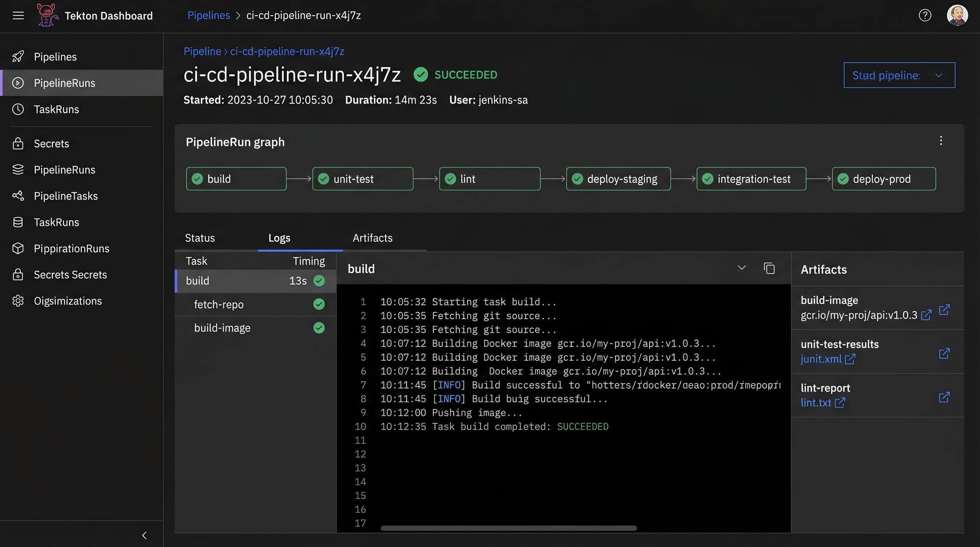Switch to the Status tab

(200, 238)
